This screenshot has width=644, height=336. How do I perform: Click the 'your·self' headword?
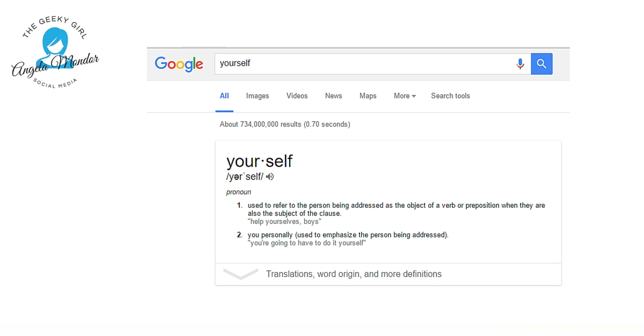pos(260,161)
